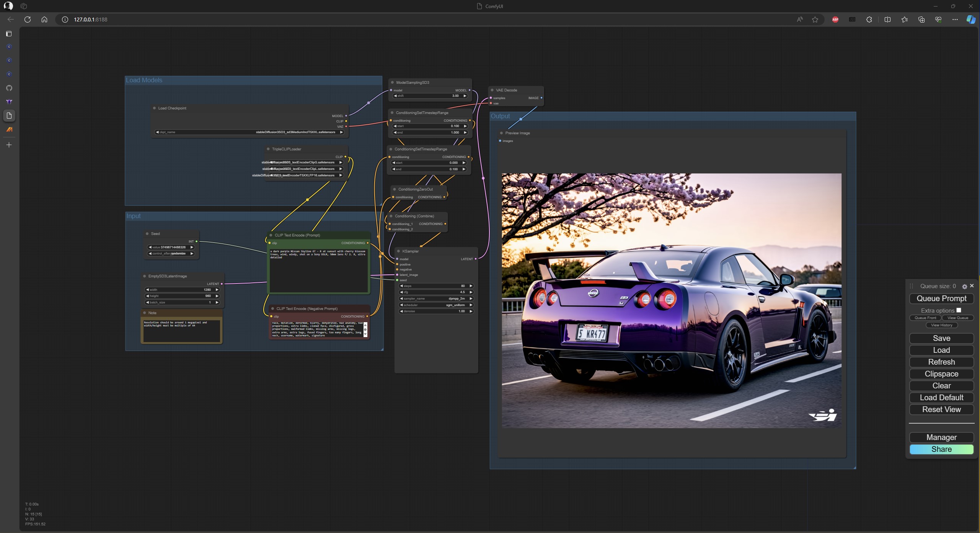The width and height of the screenshot is (980, 533).
Task: Click Queue Front button
Action: (925, 318)
